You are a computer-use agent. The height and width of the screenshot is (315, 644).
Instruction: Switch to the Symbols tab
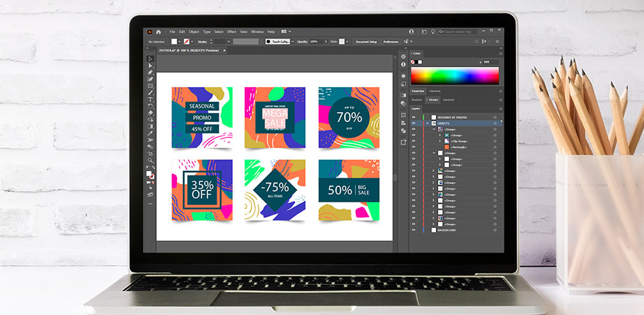click(x=449, y=100)
